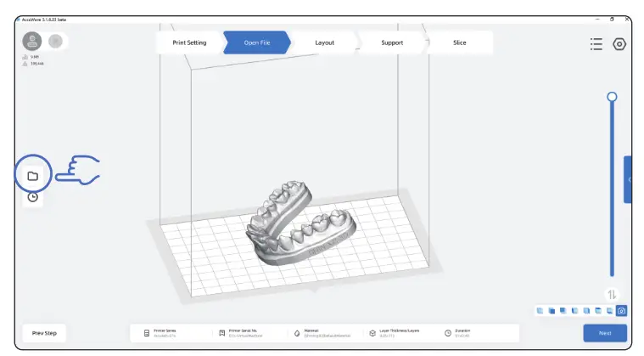Click the up-down arrows flip icon
644x356 pixels.
pos(612,294)
